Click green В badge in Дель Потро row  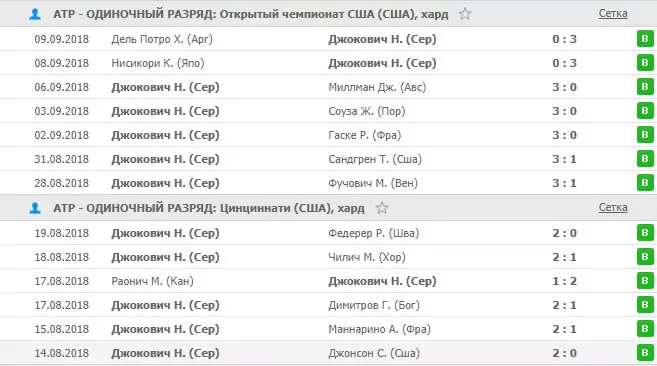coord(645,39)
